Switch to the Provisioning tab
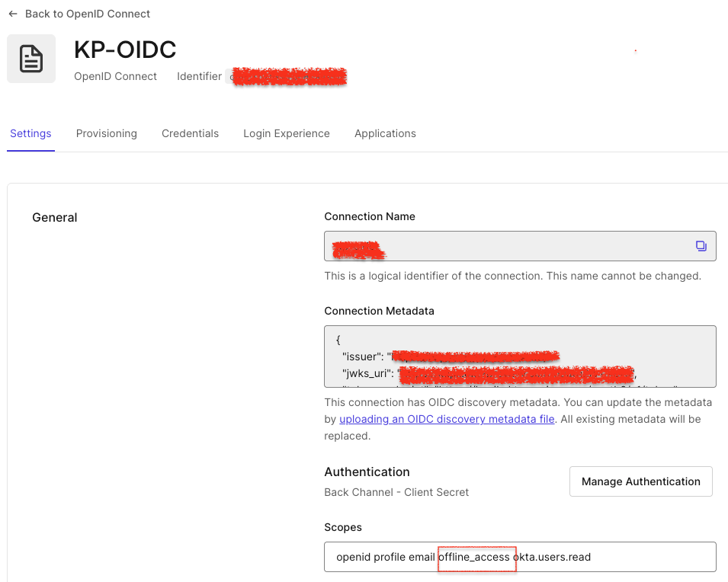This screenshot has width=728, height=582. point(106,133)
